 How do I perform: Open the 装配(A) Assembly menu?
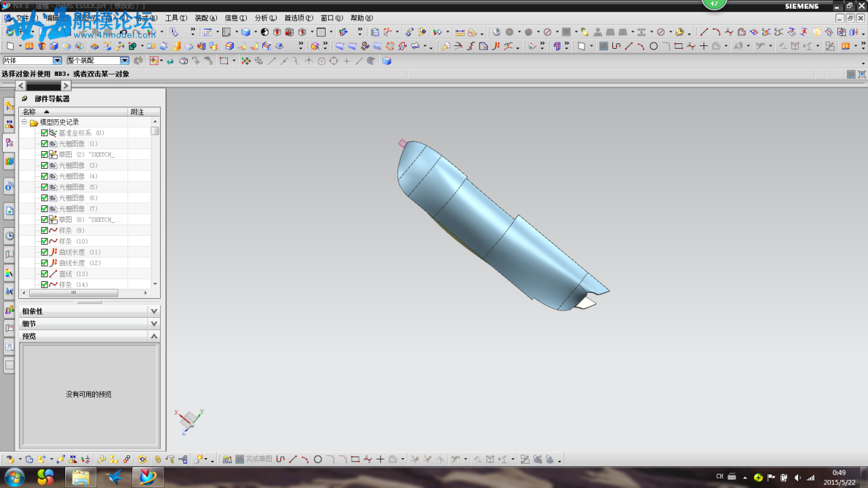pos(205,18)
